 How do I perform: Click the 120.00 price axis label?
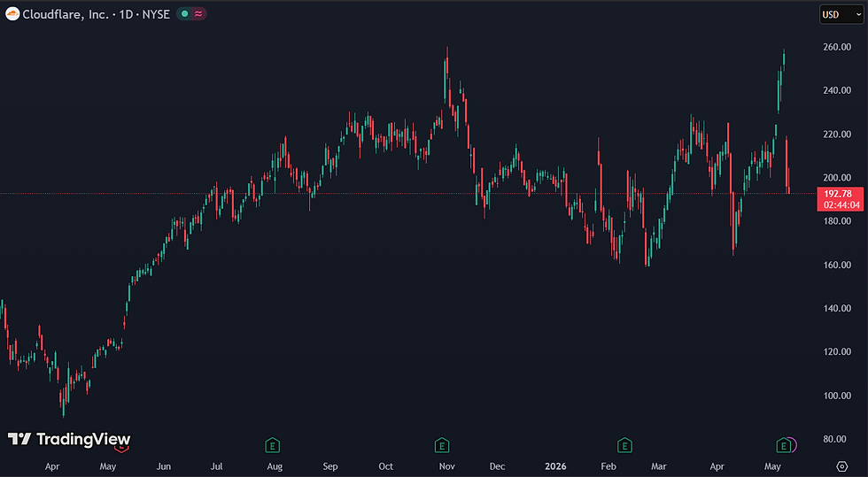click(837, 351)
